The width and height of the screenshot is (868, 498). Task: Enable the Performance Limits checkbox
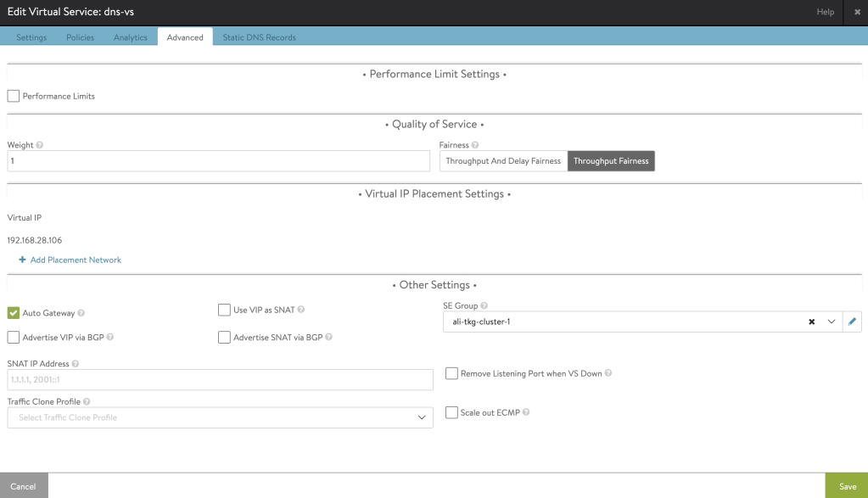[14, 97]
